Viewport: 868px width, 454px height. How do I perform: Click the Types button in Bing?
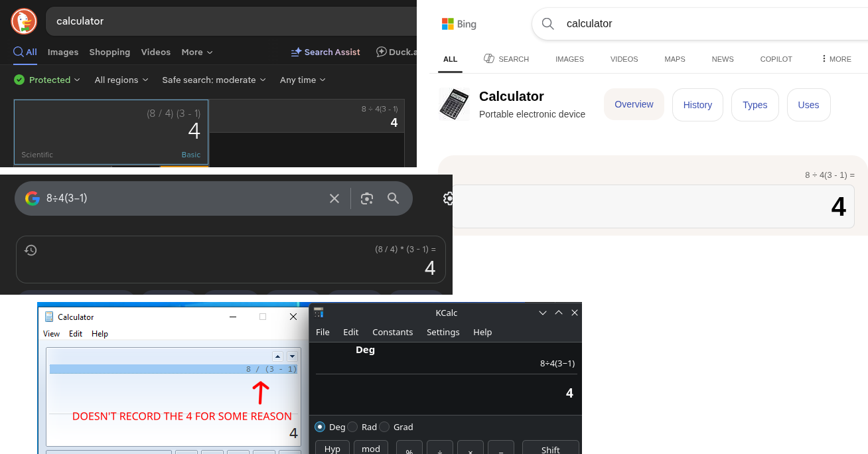(x=755, y=105)
